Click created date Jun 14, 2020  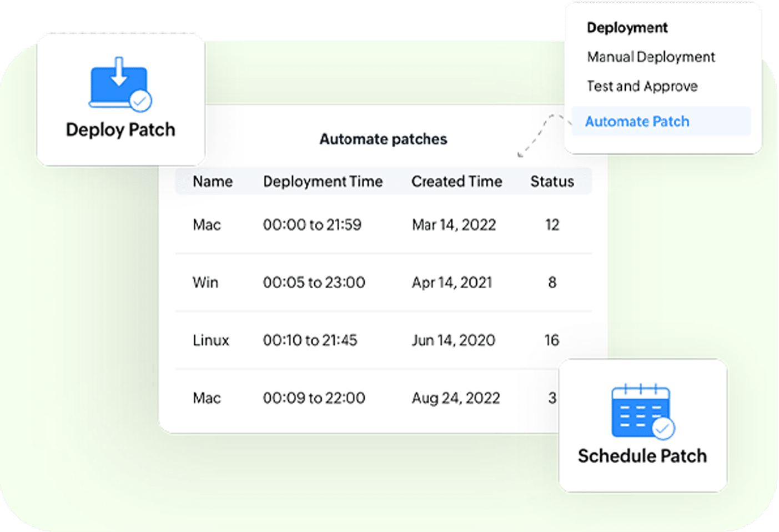[x=453, y=340]
